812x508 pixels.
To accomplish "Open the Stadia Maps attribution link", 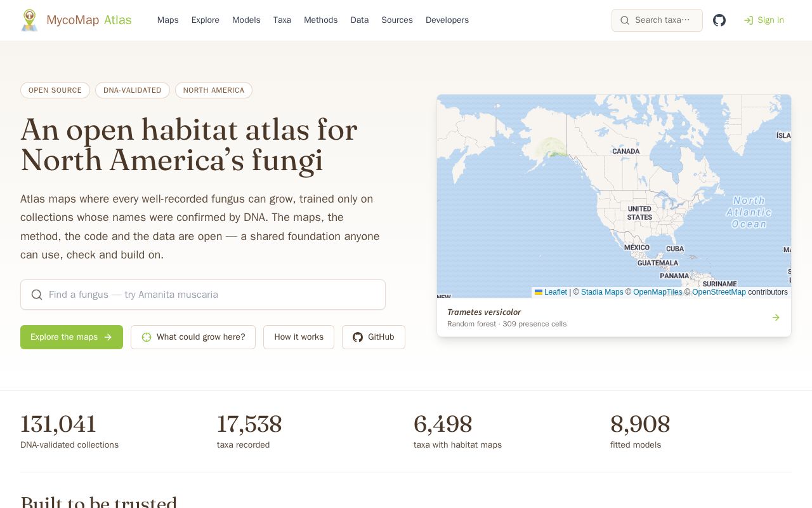I will 602,292.
